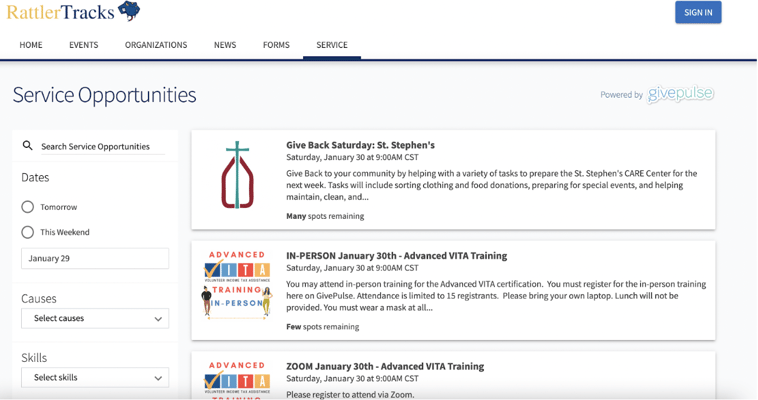Click the Service Opportunities heading
The image size is (758, 400).
[104, 95]
